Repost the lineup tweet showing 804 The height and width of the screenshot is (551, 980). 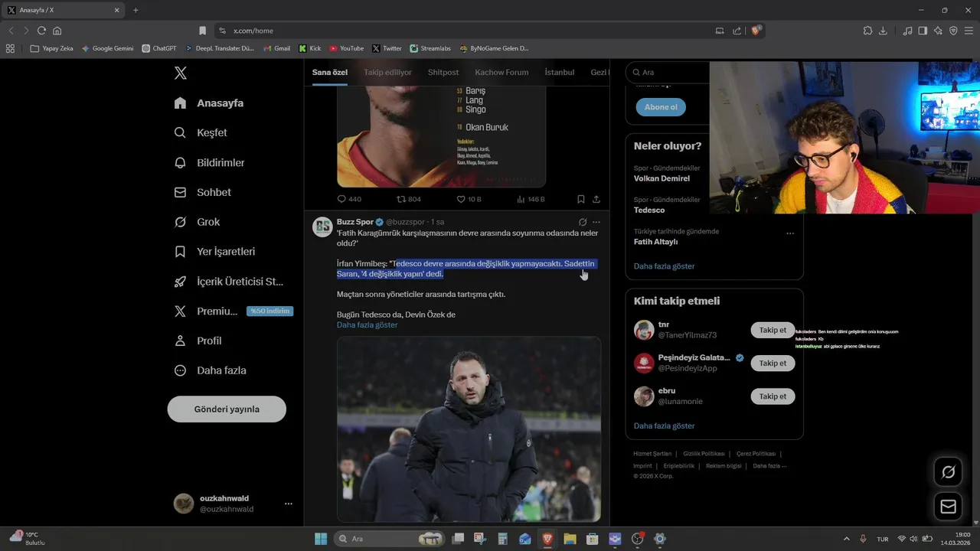pyautogui.click(x=409, y=199)
